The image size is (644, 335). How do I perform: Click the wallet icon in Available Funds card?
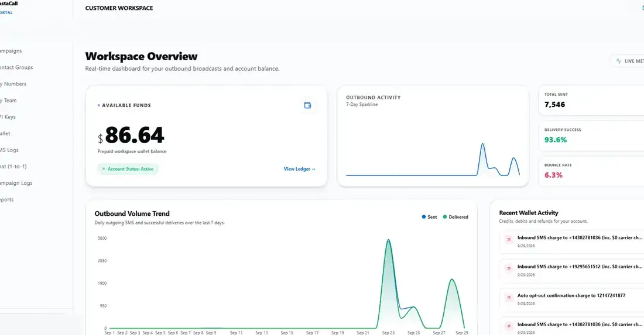[307, 105]
